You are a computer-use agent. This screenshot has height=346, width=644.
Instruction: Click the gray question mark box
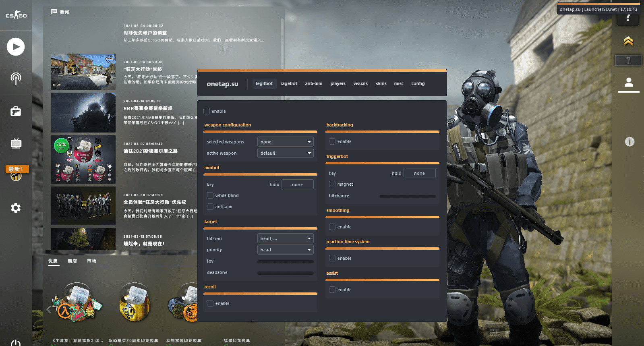628,60
